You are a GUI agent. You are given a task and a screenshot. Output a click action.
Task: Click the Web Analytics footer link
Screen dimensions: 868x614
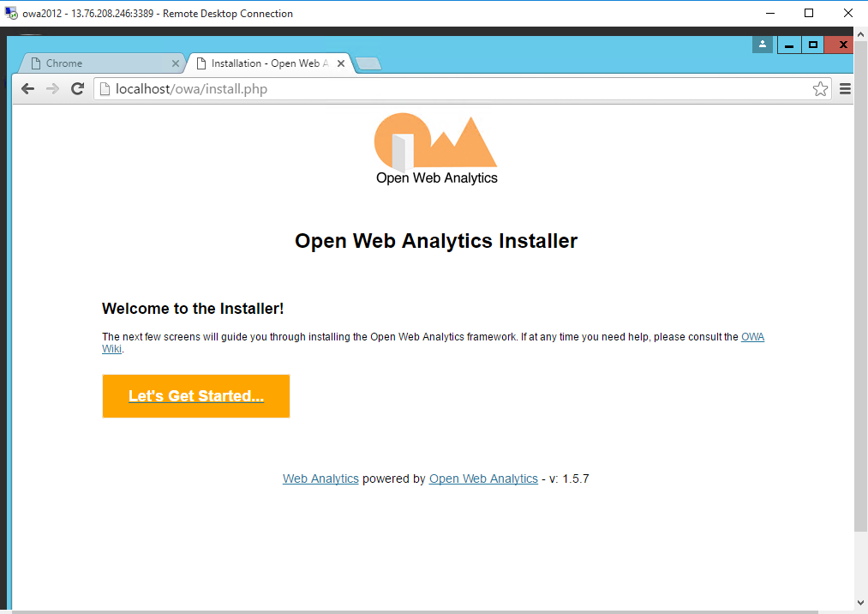320,479
